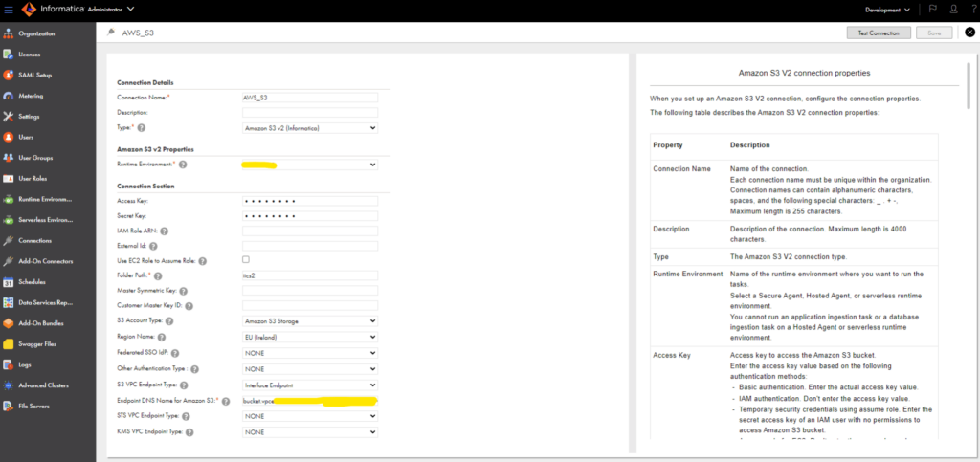The height and width of the screenshot is (462, 980).
Task: Click the help icon next to Folder Path
Action: pyautogui.click(x=157, y=275)
